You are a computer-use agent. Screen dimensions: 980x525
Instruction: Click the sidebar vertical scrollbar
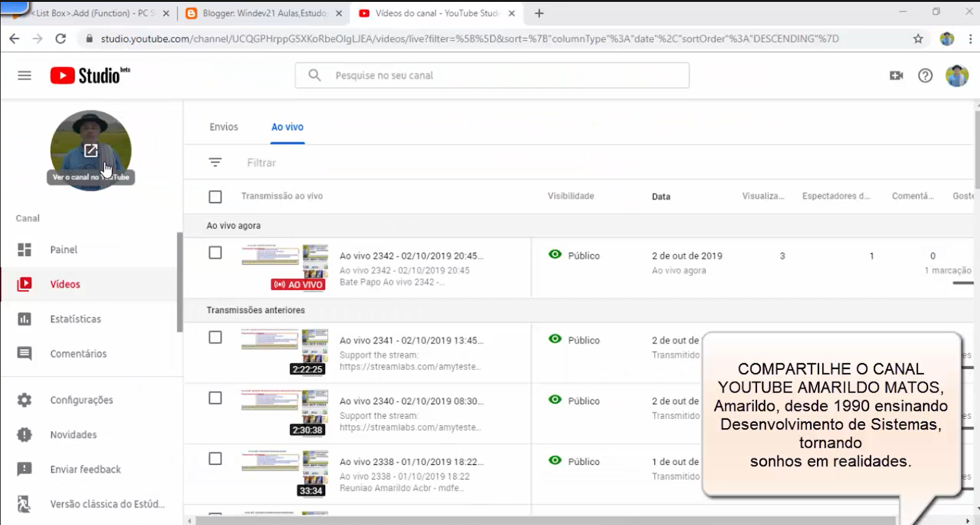pos(179,282)
